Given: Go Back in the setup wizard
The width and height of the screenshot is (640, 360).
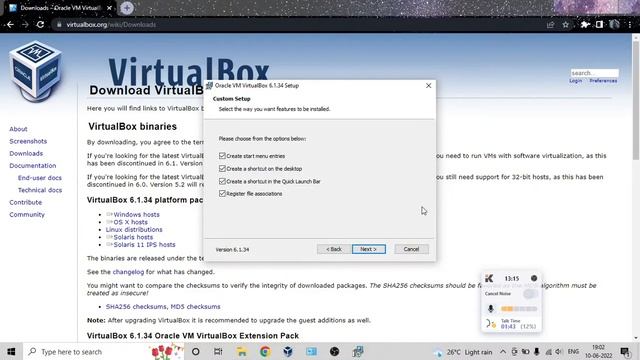Looking at the screenshot, I should point(333,249).
